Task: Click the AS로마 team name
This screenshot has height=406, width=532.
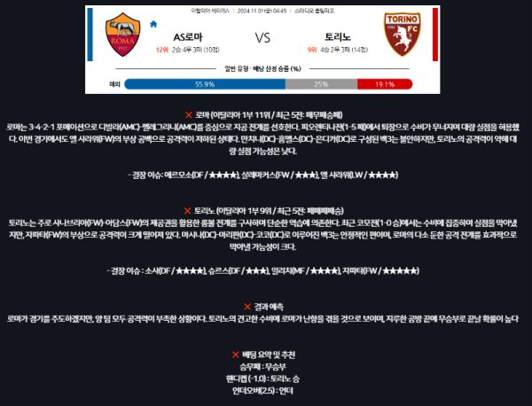Action: pyautogui.click(x=188, y=37)
